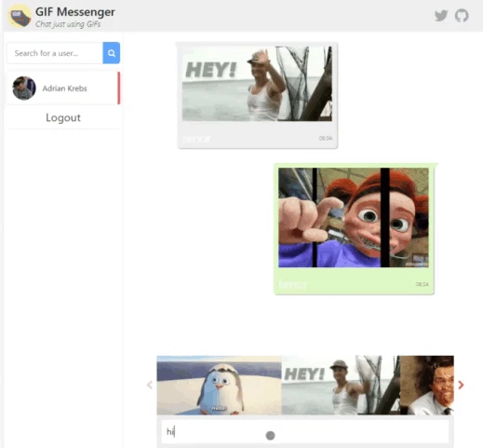Screen dimensions: 483x448
Task: Select the HEY! waving man GIF suggestion
Action: pos(341,385)
